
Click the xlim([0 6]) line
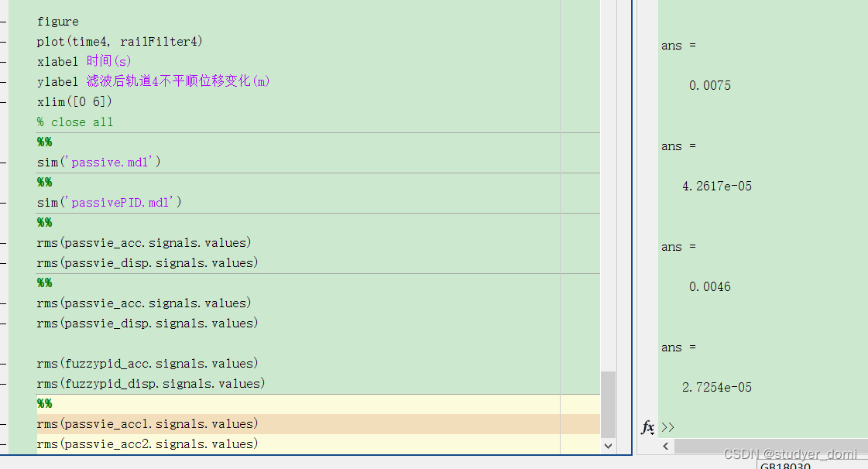[75, 101]
